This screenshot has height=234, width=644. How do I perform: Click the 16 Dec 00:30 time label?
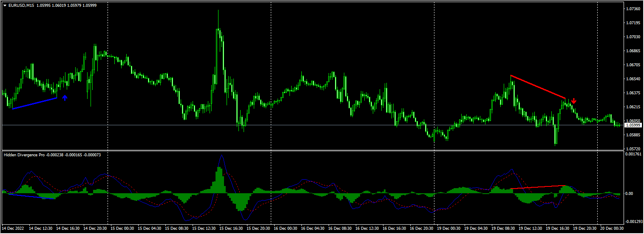(x=286, y=228)
